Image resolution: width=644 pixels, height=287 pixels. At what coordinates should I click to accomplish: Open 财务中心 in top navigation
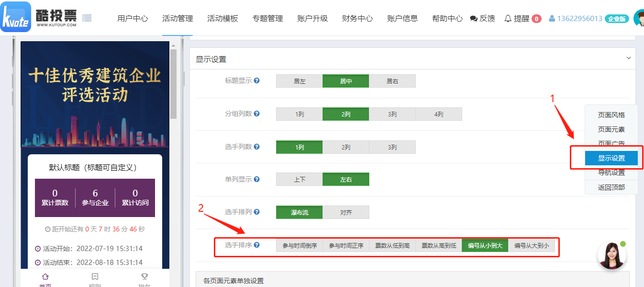point(357,19)
